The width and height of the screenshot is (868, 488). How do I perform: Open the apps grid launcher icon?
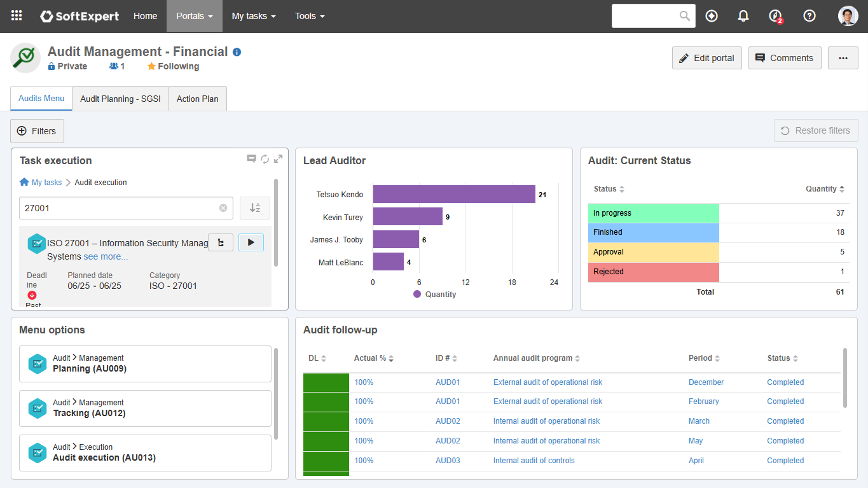(17, 16)
